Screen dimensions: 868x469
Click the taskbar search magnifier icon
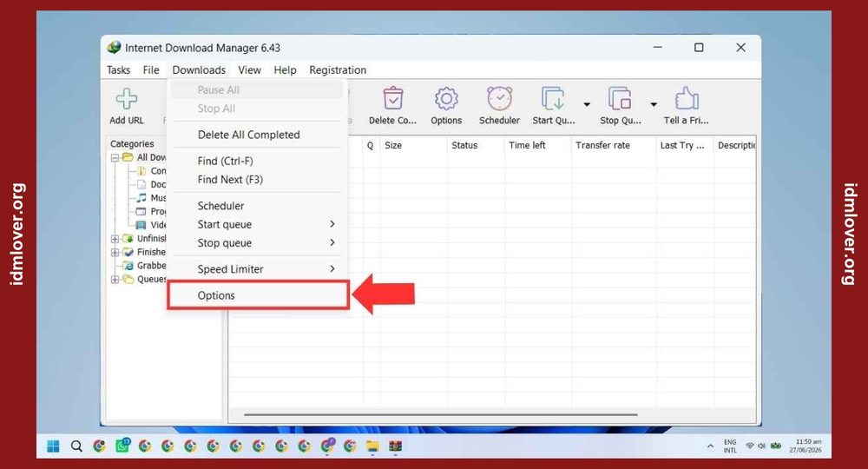(x=76, y=446)
